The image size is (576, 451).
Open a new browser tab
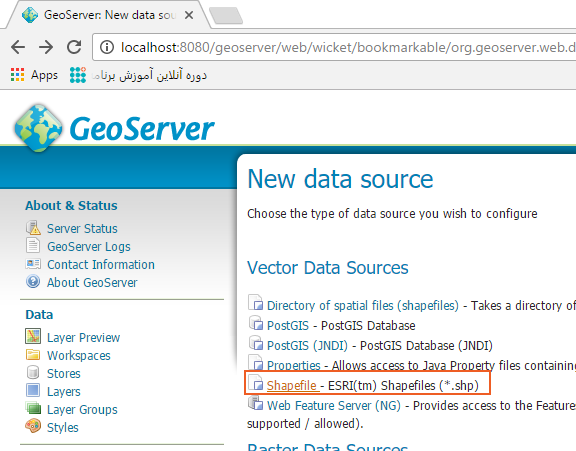point(226,15)
